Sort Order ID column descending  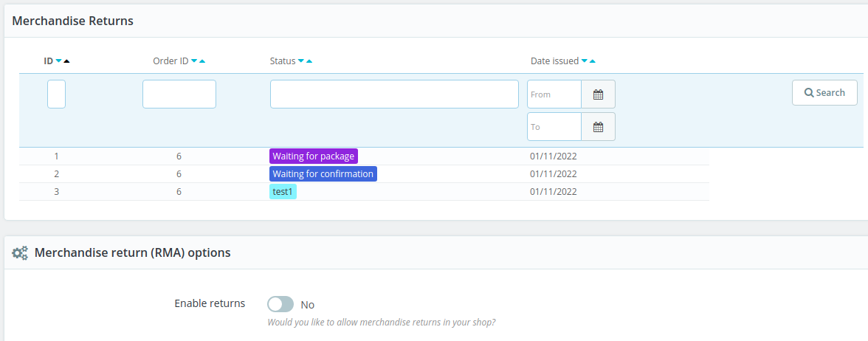point(194,61)
